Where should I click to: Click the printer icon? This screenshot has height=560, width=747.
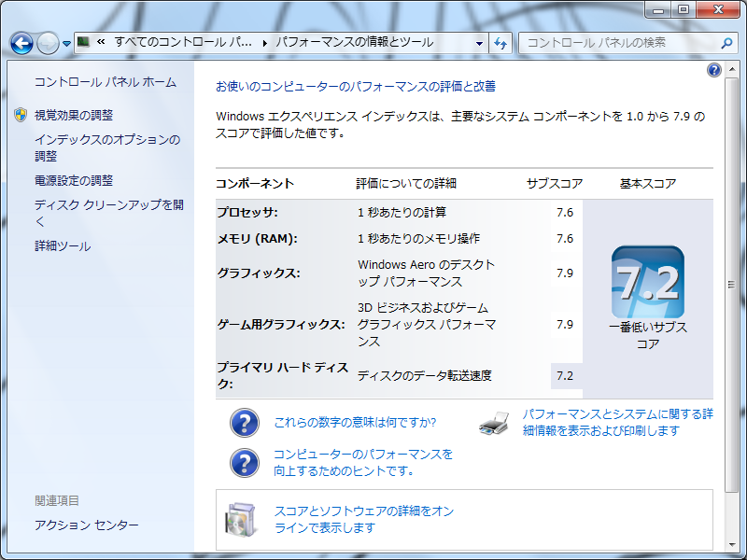pyautogui.click(x=494, y=423)
